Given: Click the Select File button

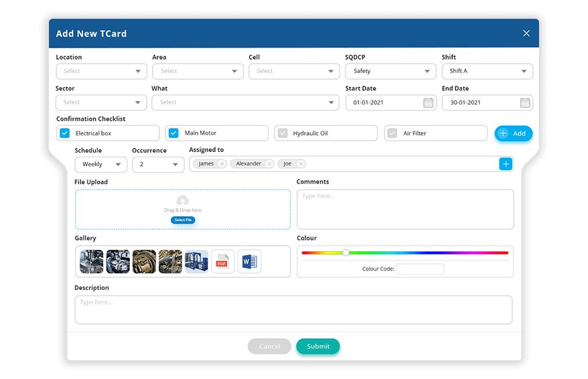Looking at the screenshot, I should tap(182, 220).
